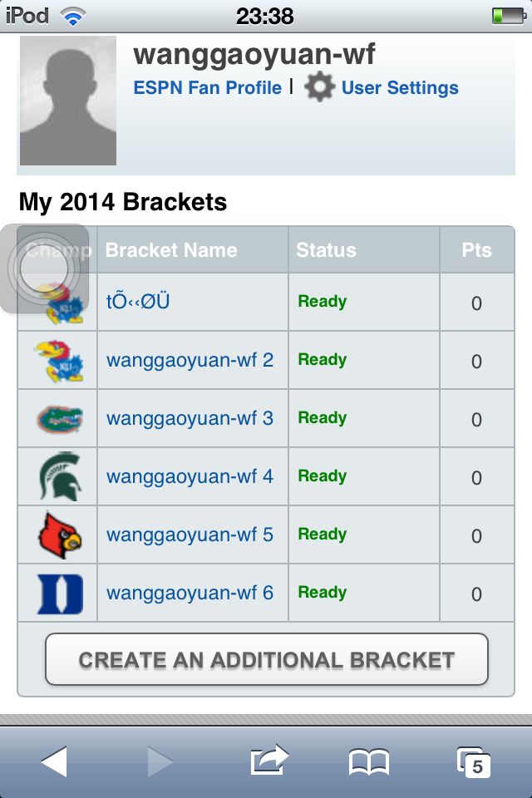Click the User Settings gear icon

pyautogui.click(x=319, y=87)
